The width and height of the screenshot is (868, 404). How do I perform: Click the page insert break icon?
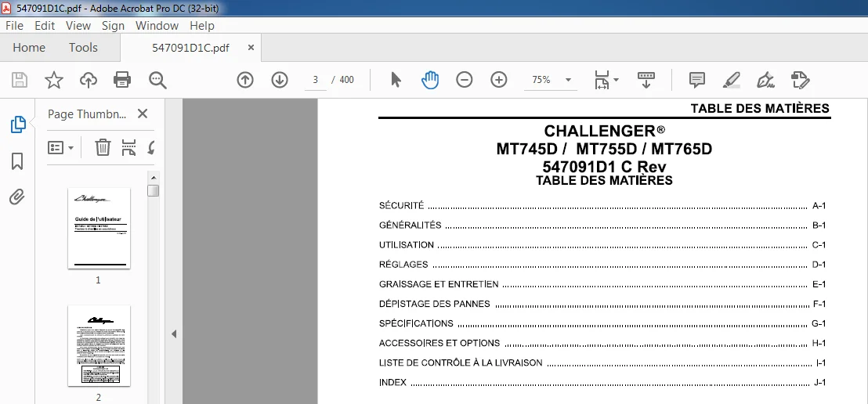(x=128, y=148)
